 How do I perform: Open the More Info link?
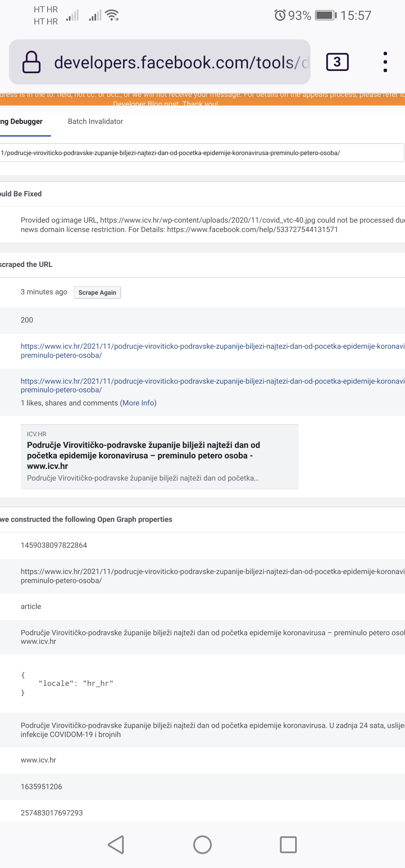pos(138,403)
